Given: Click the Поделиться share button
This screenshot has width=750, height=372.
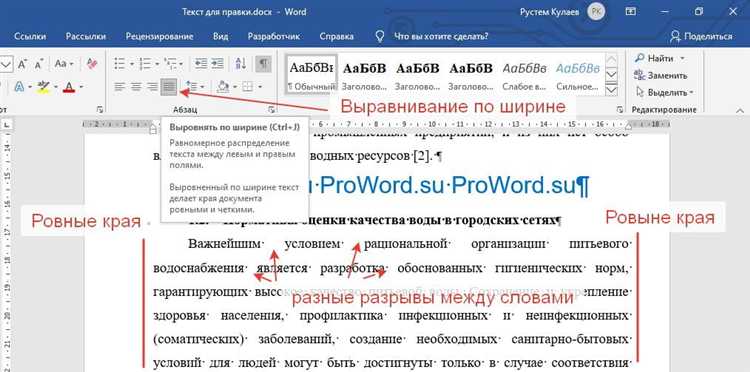Looking at the screenshot, I should (x=701, y=36).
